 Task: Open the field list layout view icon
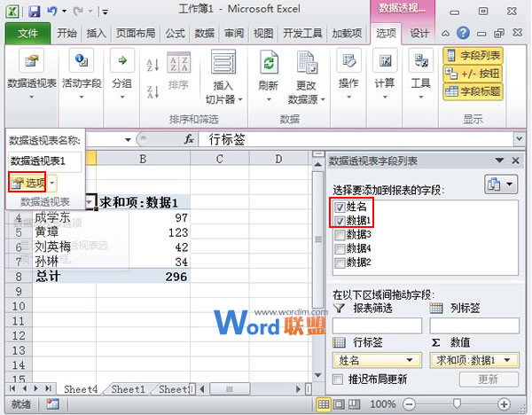pos(501,184)
